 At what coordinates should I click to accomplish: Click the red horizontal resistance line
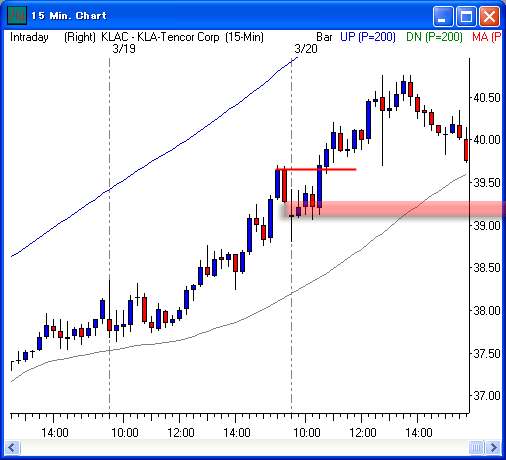click(x=316, y=170)
